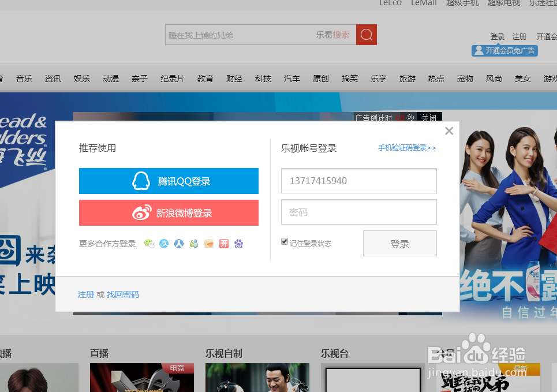Screen dimensions: 557x392
Task: Open 动漫 channel tab
Action: click(111, 79)
